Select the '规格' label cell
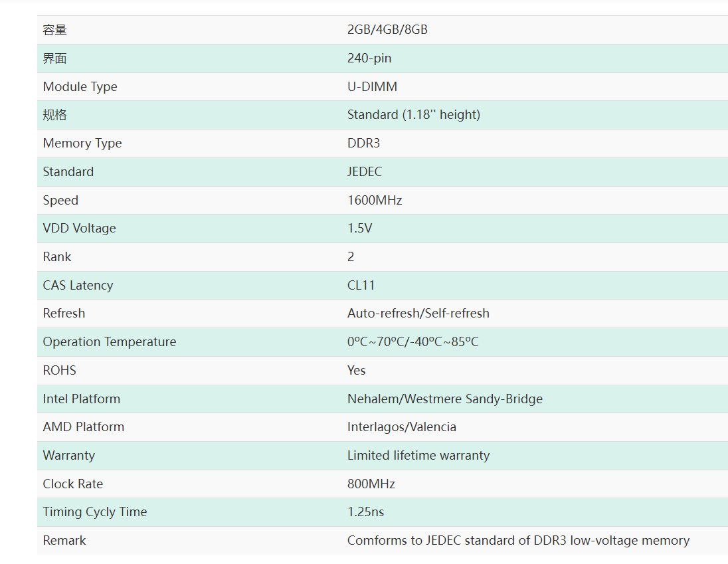 tap(54, 115)
